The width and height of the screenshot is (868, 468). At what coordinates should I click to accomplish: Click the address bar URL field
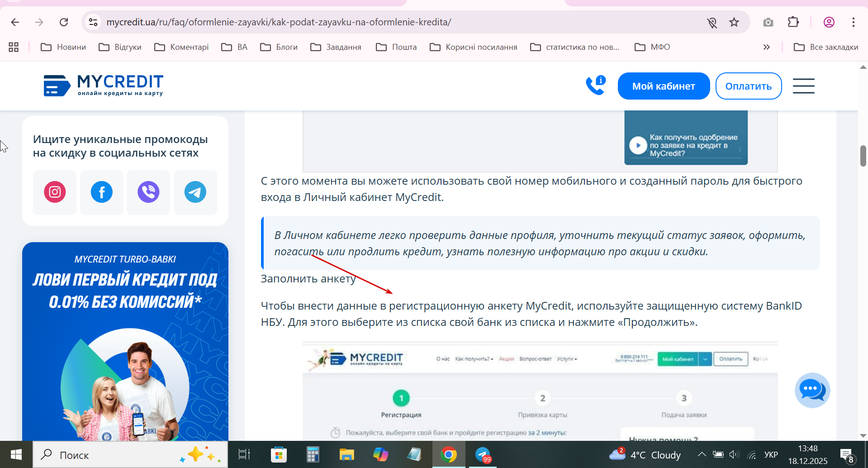279,22
